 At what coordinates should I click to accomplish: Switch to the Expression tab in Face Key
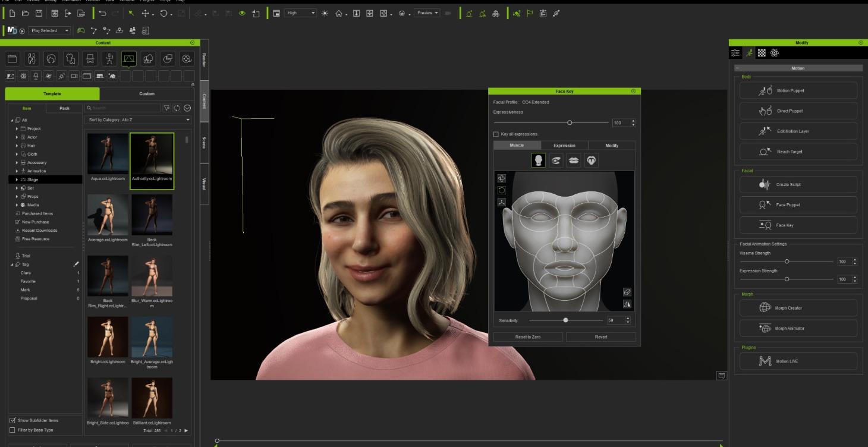pyautogui.click(x=564, y=145)
